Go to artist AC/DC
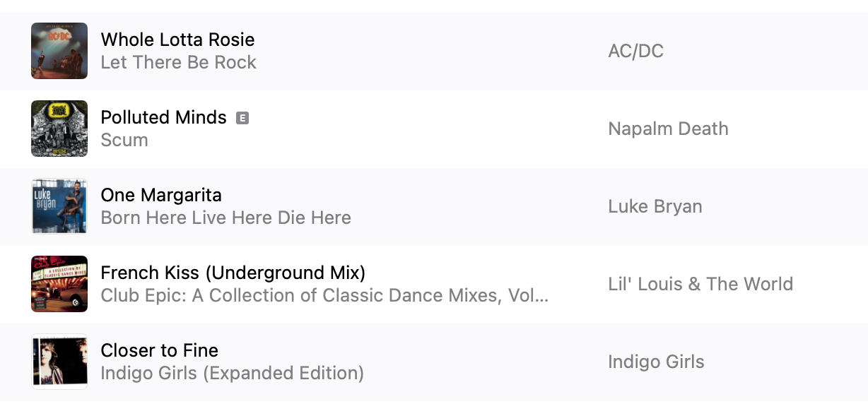The width and height of the screenshot is (868, 404). tap(635, 51)
